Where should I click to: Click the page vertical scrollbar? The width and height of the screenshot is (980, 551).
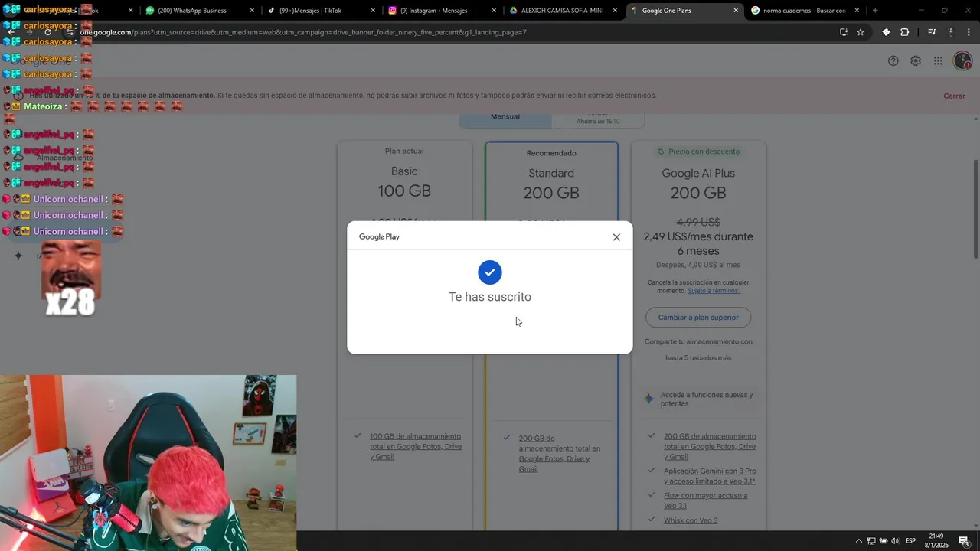click(975, 208)
